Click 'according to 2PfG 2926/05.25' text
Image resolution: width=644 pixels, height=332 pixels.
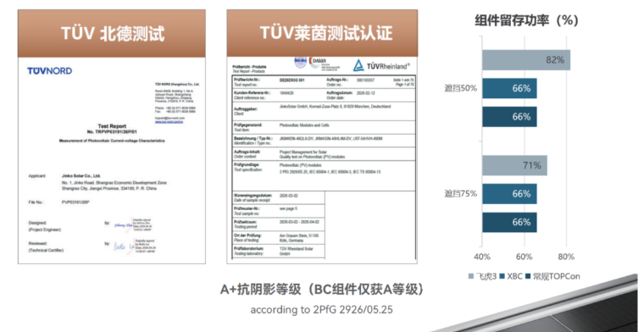(x=322, y=310)
